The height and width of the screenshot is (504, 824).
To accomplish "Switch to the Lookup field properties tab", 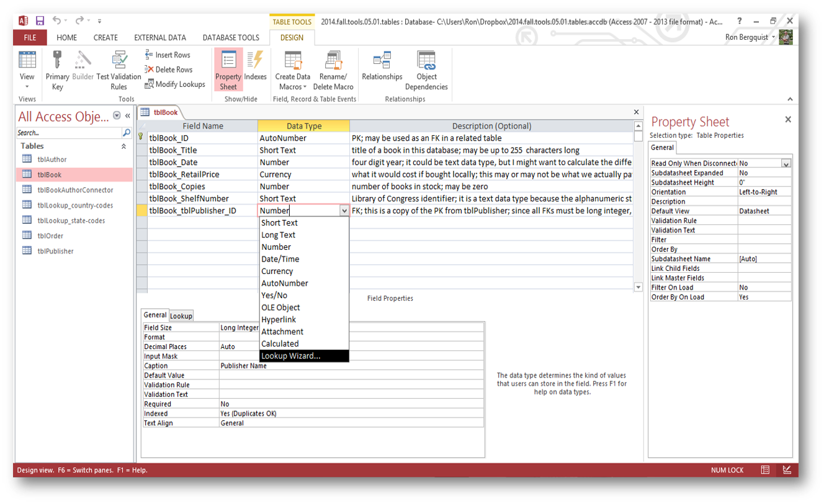I will (181, 316).
